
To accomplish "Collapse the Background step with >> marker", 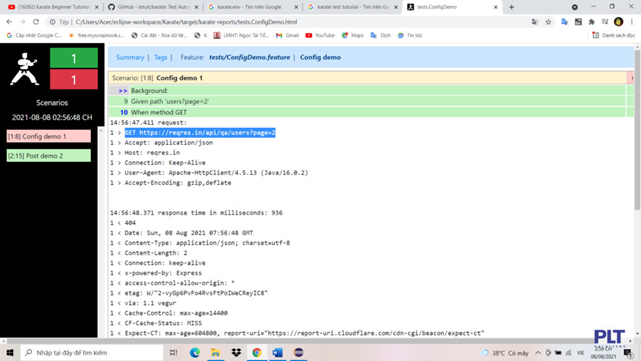I will [367, 90].
